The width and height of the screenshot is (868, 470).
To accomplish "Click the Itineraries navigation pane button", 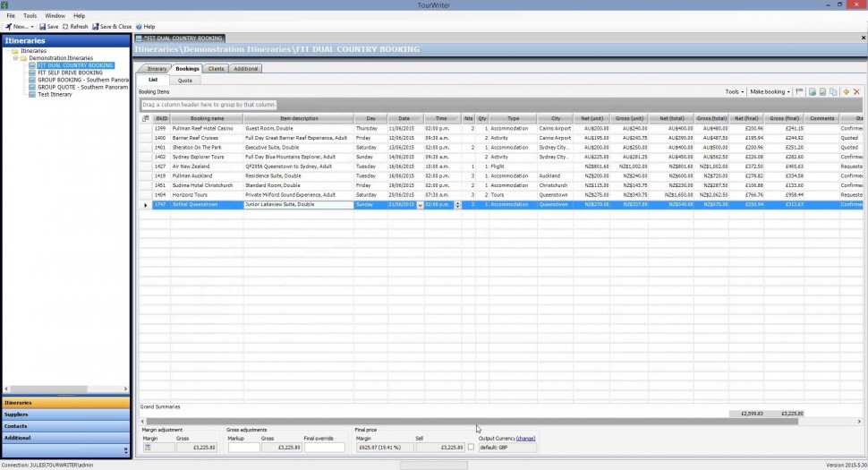I will pyautogui.click(x=66, y=403).
